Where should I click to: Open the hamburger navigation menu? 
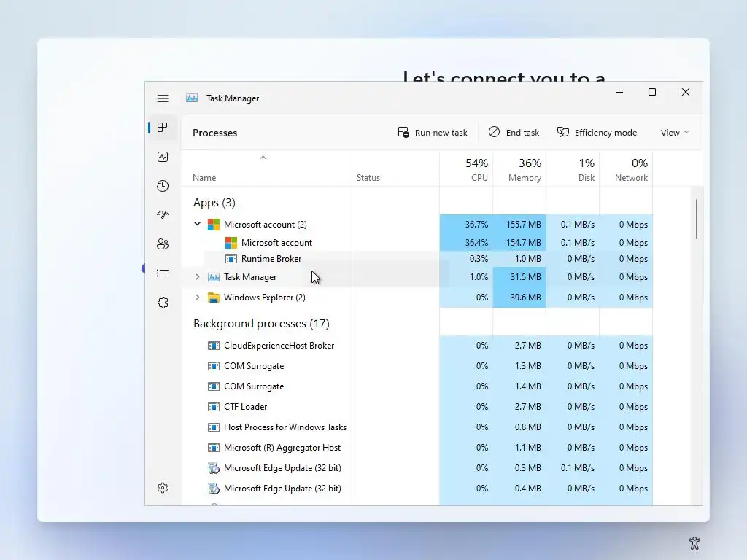(163, 98)
